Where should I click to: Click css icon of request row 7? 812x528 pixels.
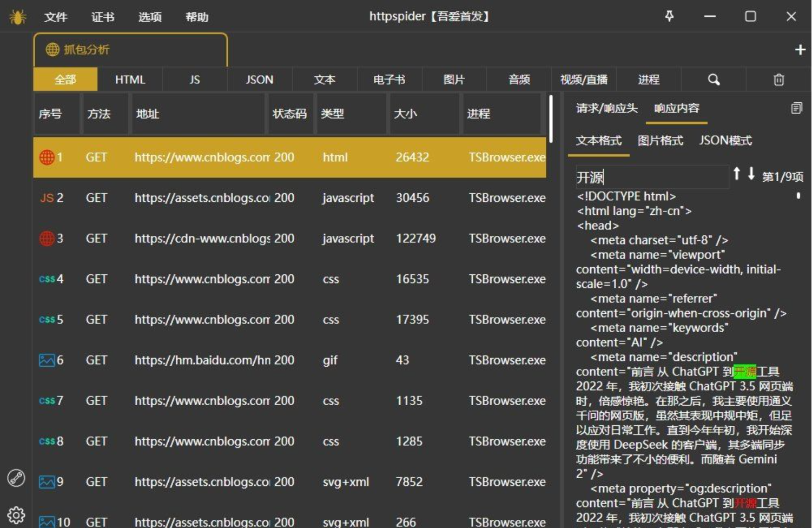click(x=47, y=401)
